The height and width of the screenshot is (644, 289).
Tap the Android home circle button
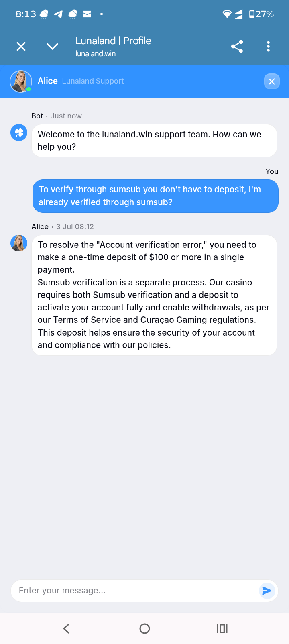tap(144, 628)
